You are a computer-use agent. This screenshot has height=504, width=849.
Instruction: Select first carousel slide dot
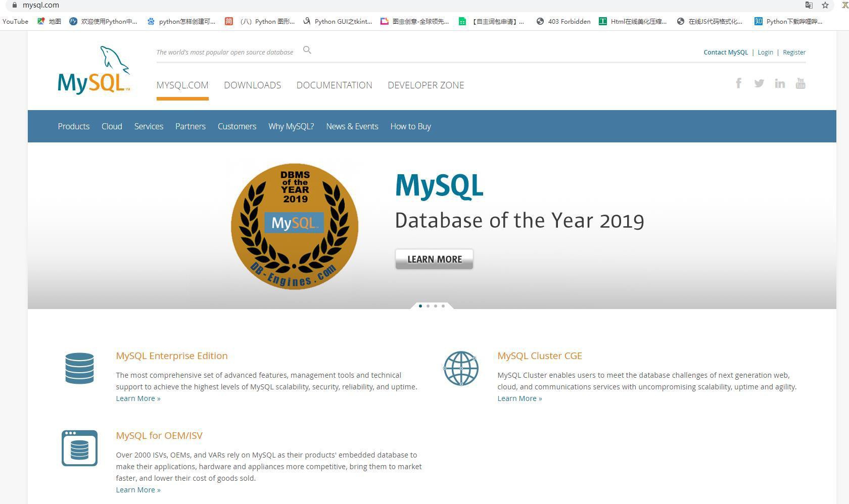click(420, 306)
